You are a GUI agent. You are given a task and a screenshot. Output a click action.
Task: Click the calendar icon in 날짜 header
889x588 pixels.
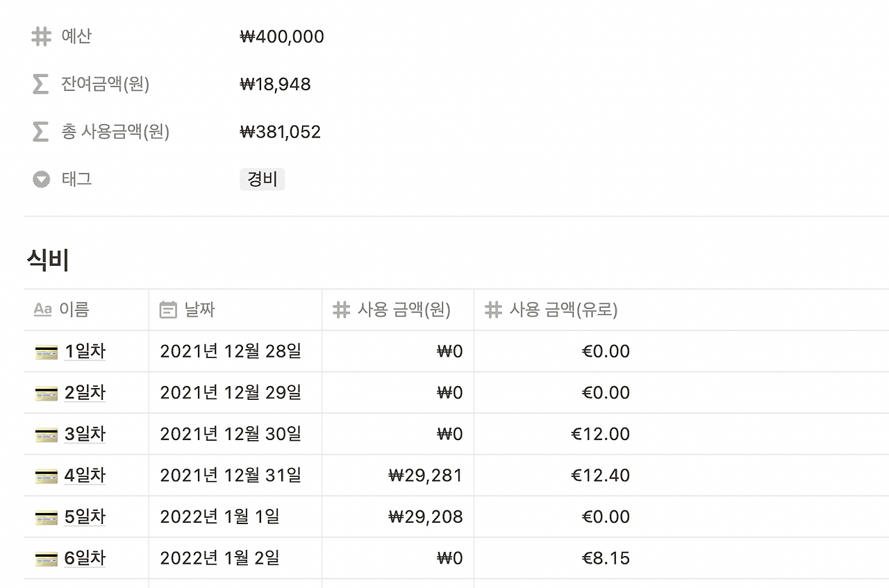(x=168, y=310)
